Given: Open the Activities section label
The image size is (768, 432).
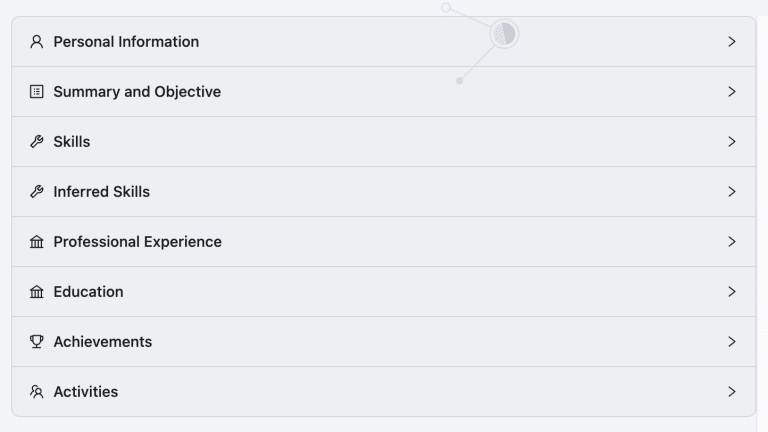Looking at the screenshot, I should click(86, 391).
